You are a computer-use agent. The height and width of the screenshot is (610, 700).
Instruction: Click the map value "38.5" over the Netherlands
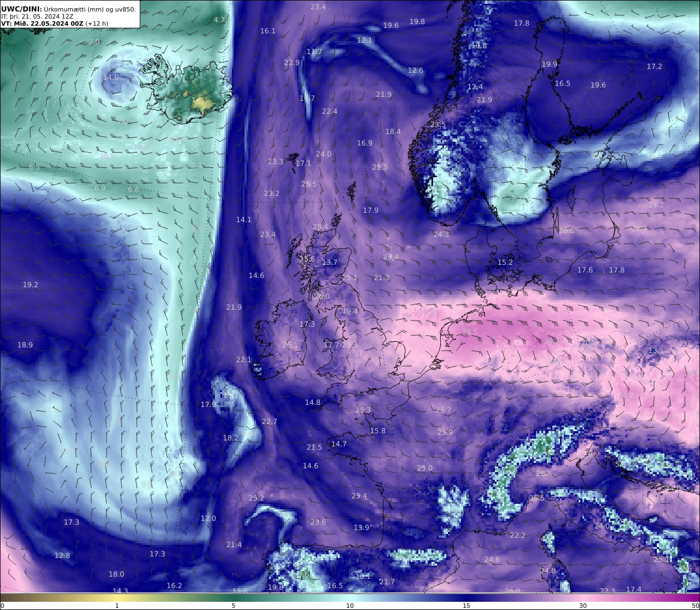[x=470, y=332]
